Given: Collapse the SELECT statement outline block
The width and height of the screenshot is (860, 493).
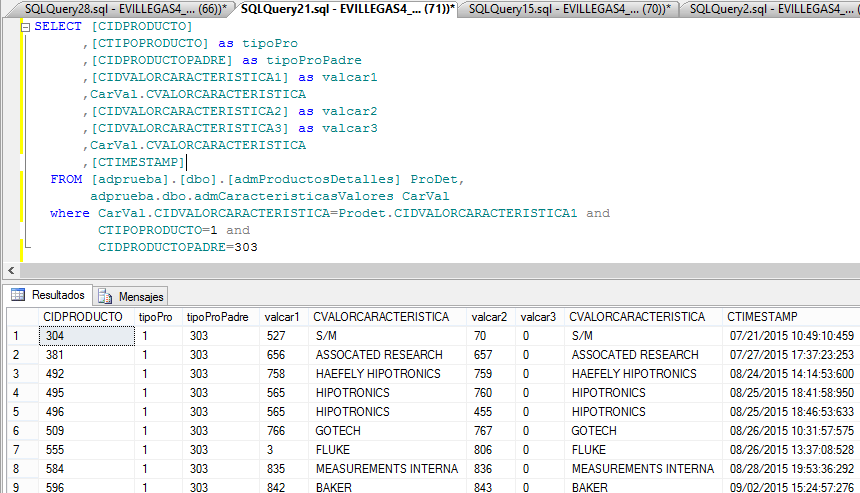Looking at the screenshot, I should click(25, 27).
